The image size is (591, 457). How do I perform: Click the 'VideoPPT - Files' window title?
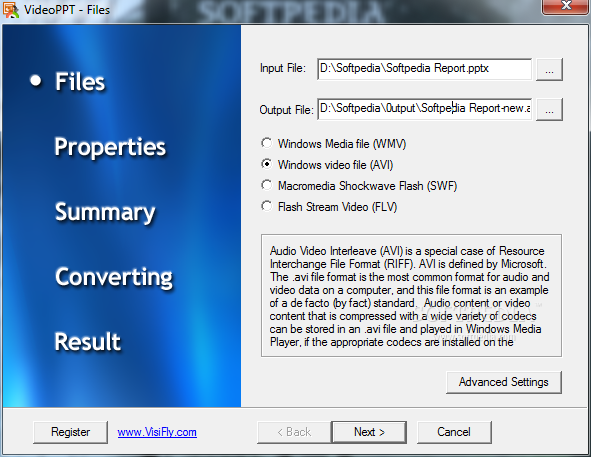pyautogui.click(x=67, y=10)
